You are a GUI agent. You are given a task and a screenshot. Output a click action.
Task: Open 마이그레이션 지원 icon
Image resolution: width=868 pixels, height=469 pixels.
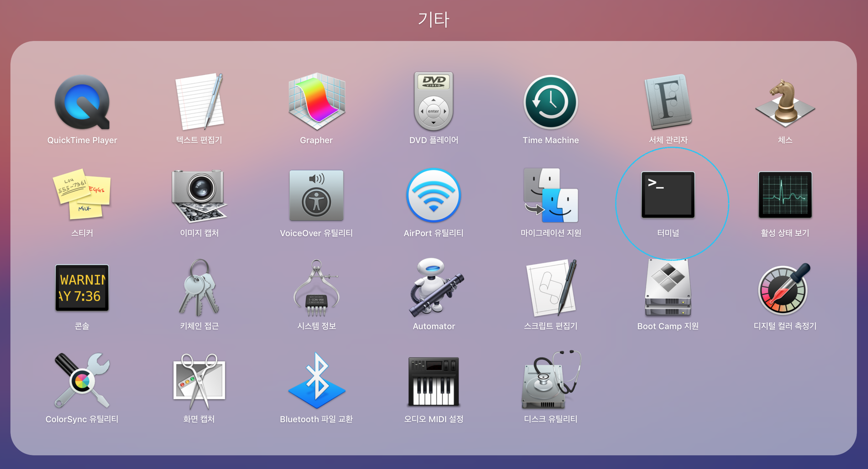point(551,195)
